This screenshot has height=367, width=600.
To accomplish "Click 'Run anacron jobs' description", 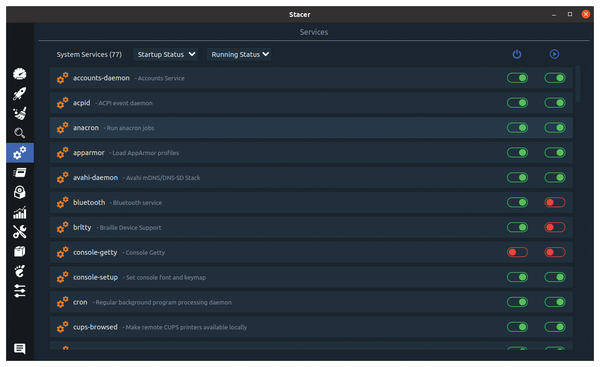I will point(130,128).
